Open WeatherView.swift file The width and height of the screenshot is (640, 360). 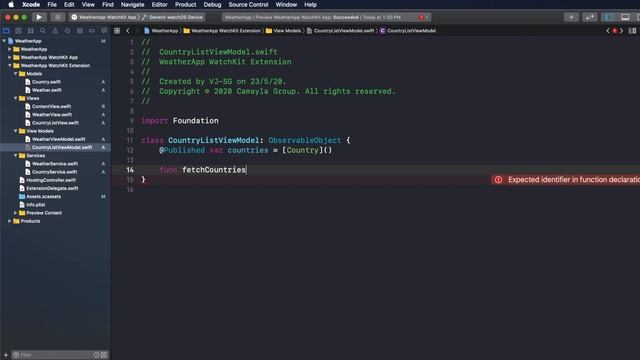click(52, 114)
